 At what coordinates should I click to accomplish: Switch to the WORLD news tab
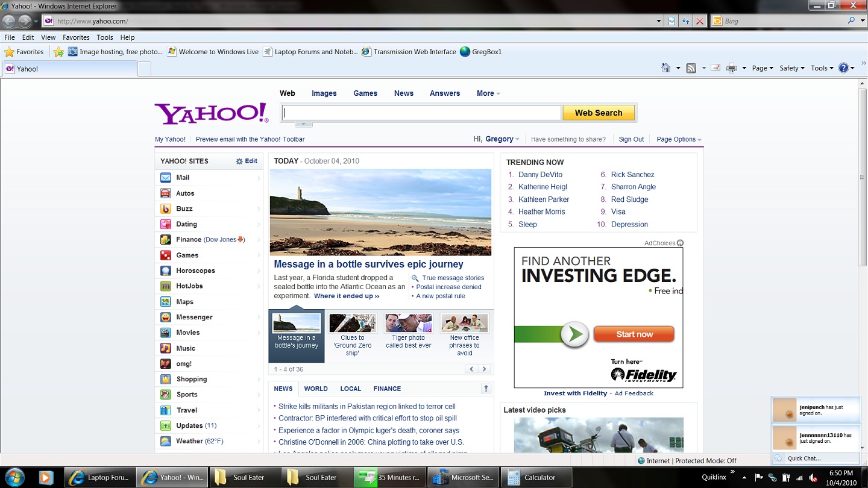316,389
